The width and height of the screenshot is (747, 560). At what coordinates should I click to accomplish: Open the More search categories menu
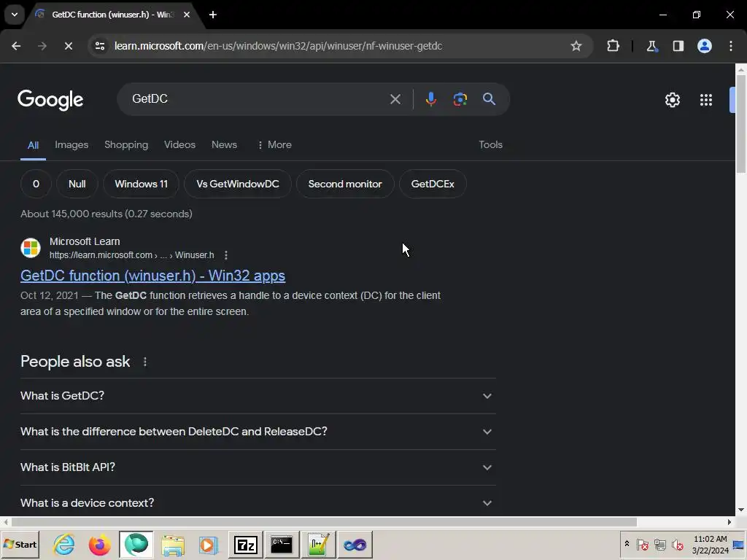(274, 145)
